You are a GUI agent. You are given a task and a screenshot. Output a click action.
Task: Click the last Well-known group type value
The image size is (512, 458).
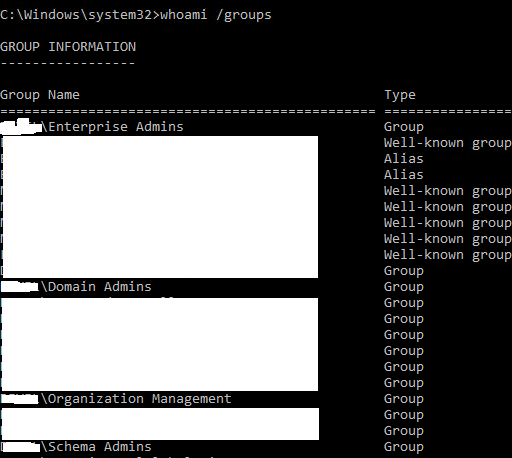448,255
